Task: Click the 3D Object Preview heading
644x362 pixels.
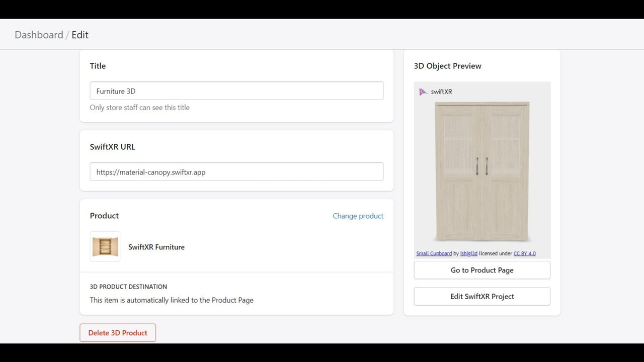Action: (x=447, y=66)
